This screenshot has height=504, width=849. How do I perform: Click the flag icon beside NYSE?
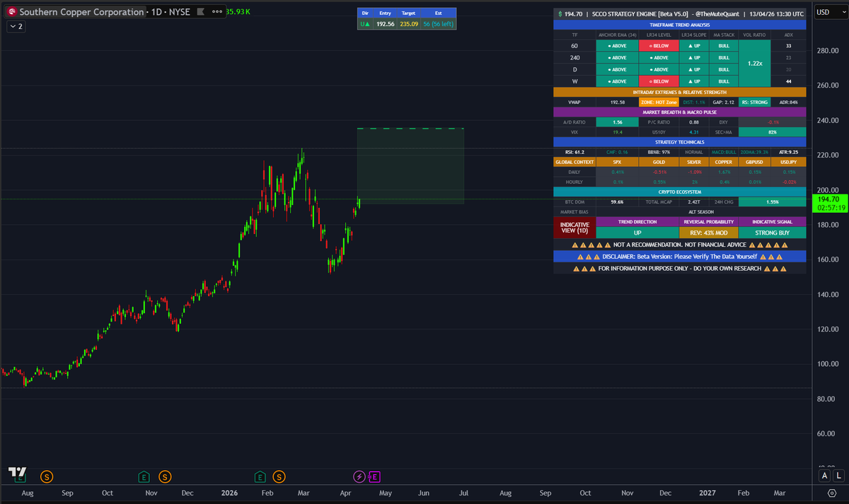201,12
